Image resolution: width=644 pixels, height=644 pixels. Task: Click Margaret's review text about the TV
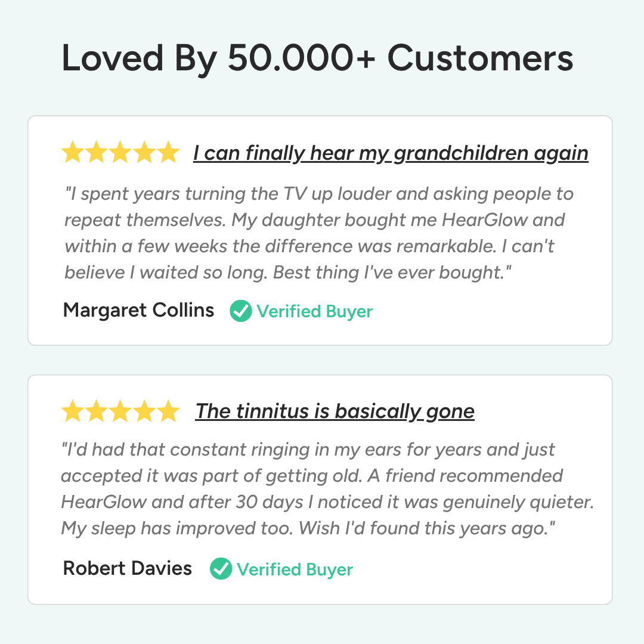319,232
